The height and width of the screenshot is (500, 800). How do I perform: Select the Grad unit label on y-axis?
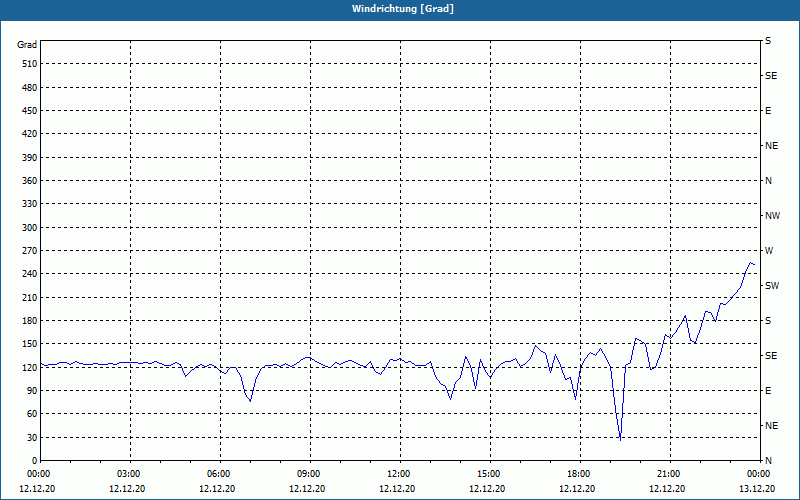click(x=27, y=45)
